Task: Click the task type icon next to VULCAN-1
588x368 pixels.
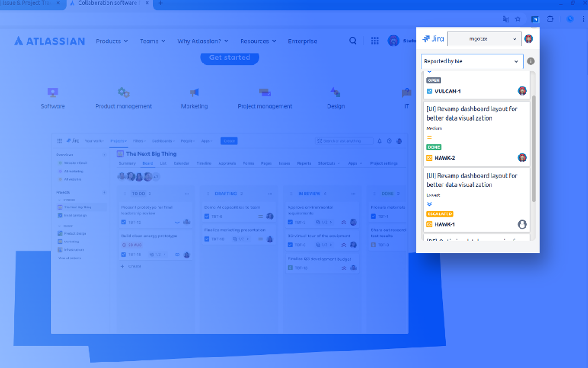Action: pos(430,91)
